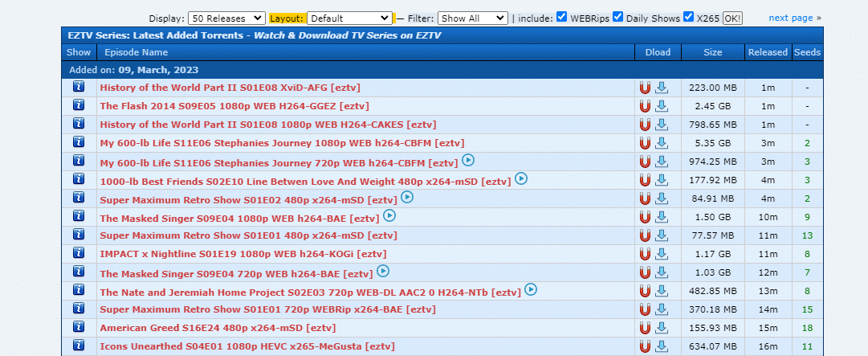
Task: Open Icons Unearthed S04E01 HEVC link
Action: tap(247, 346)
